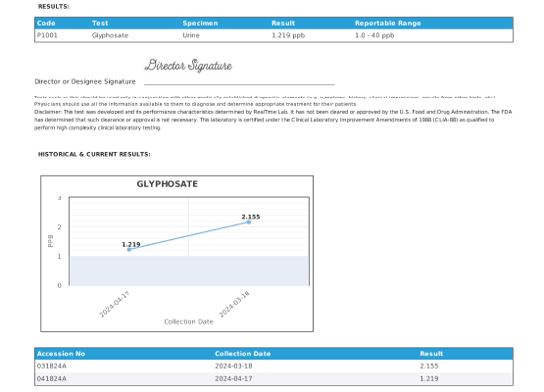This screenshot has height=392, width=544.
Task: Click the Reportable Range header
Action: [387, 24]
